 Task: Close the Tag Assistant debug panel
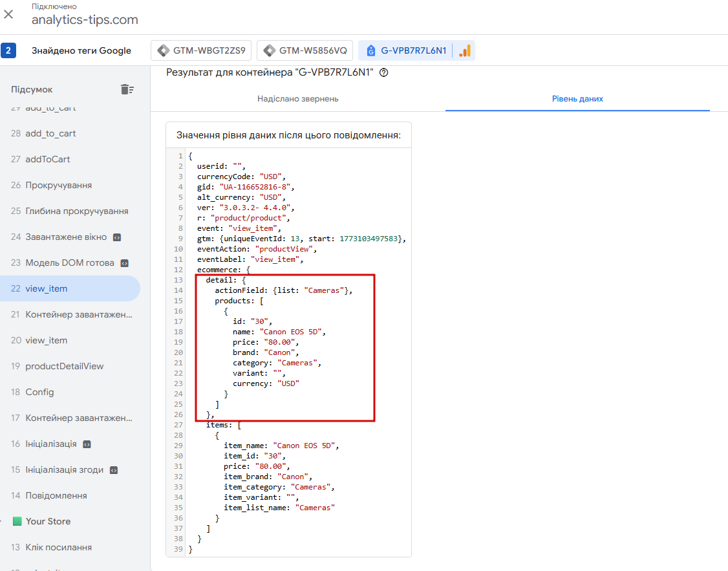8,14
